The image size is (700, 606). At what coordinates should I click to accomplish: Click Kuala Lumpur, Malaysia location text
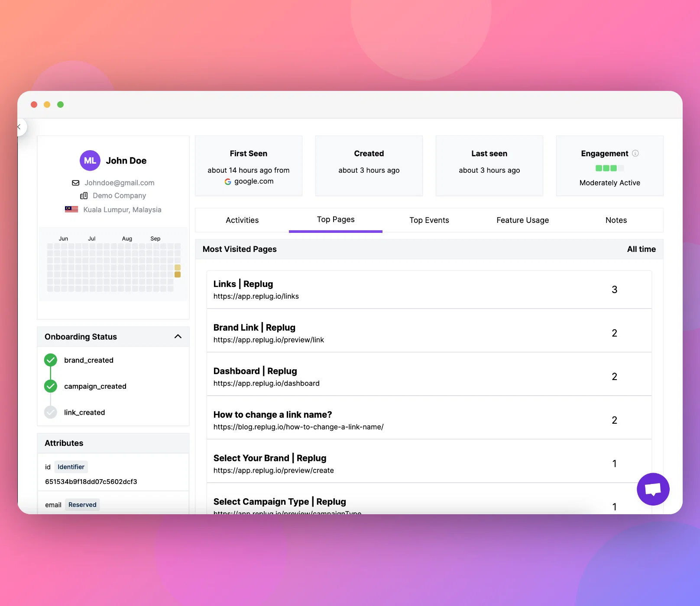pyautogui.click(x=122, y=210)
